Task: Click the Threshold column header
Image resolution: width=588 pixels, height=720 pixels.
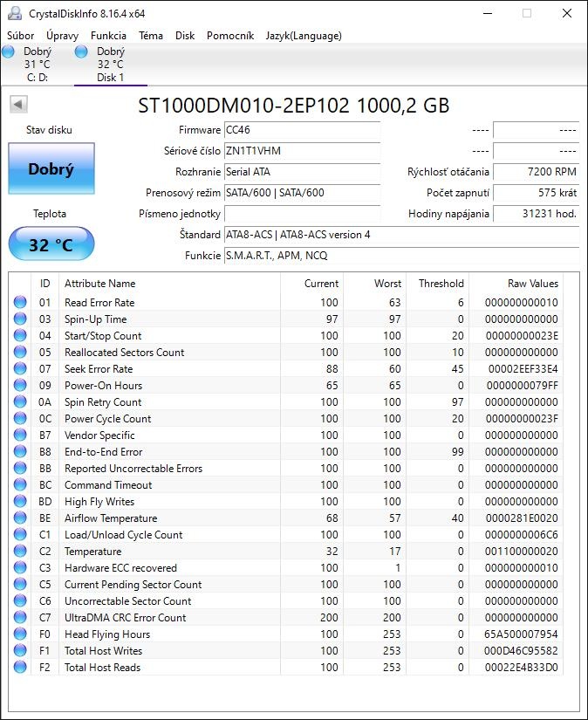Action: (x=437, y=284)
